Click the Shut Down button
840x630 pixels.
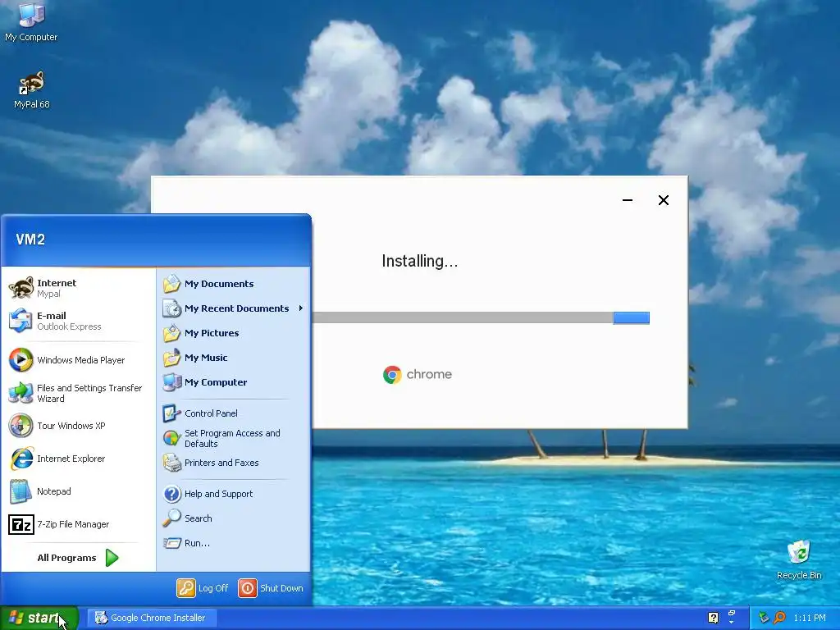click(271, 588)
